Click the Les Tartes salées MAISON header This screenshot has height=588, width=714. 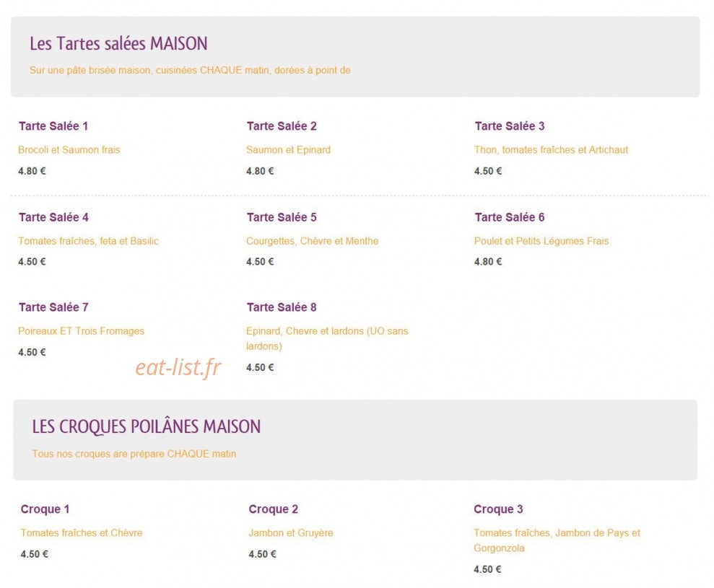[118, 44]
